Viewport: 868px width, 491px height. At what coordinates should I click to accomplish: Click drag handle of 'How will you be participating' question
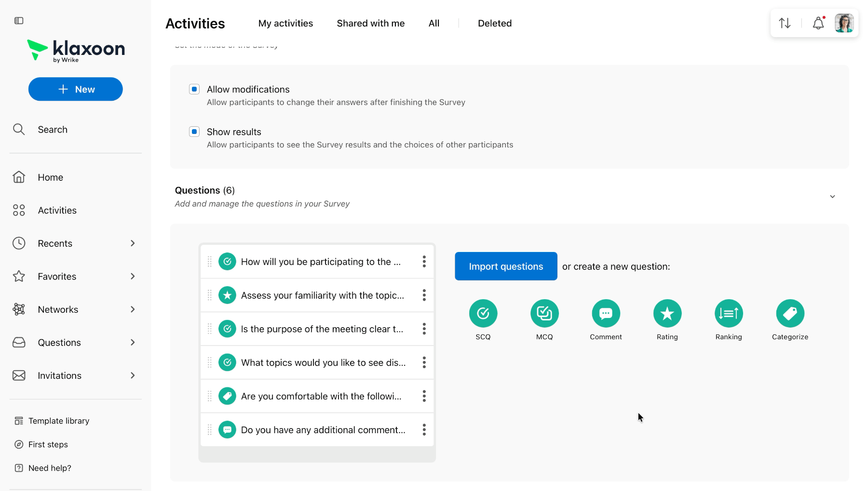click(210, 262)
